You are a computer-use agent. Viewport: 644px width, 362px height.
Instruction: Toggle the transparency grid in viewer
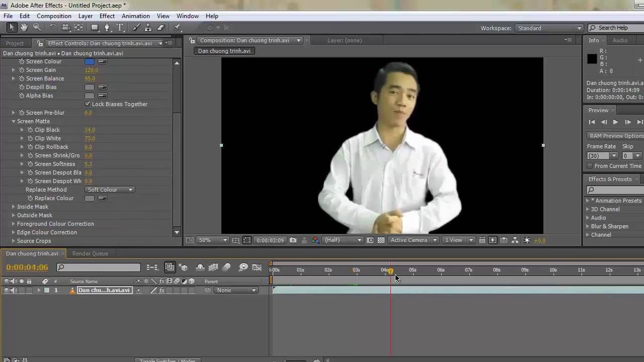(381, 240)
